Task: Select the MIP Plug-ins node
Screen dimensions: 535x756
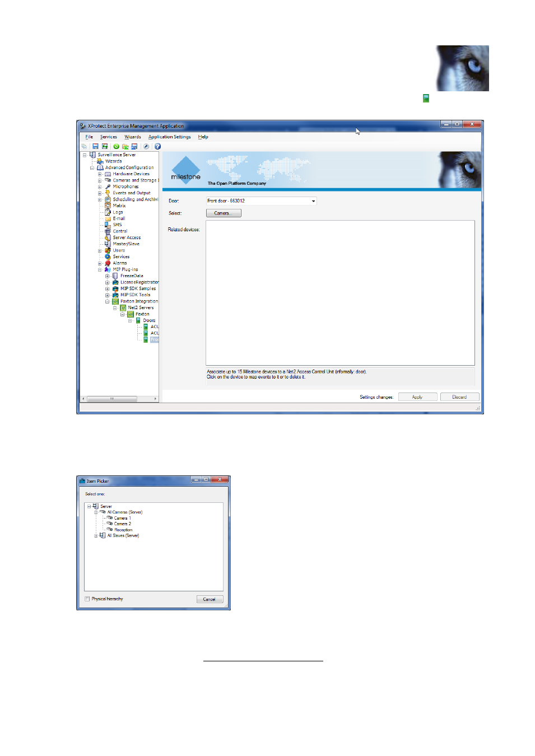Action: point(125,270)
